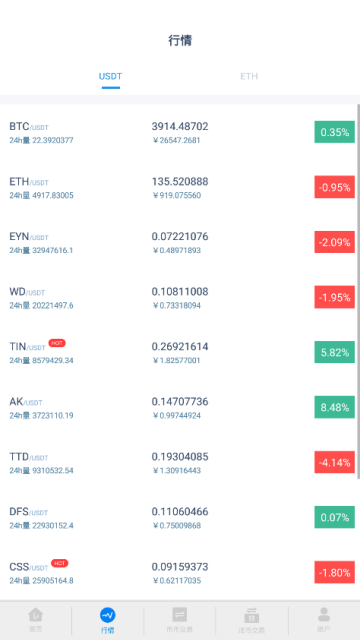Click BTC's green 0.35% change badge
Image resolution: width=360 pixels, height=640 pixels.
click(x=334, y=132)
